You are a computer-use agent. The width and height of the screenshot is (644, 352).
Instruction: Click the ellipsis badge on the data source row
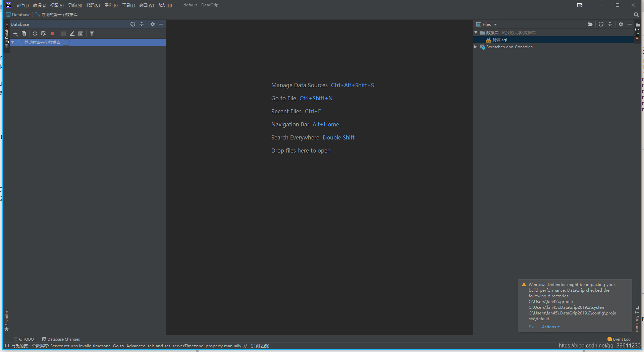click(66, 43)
